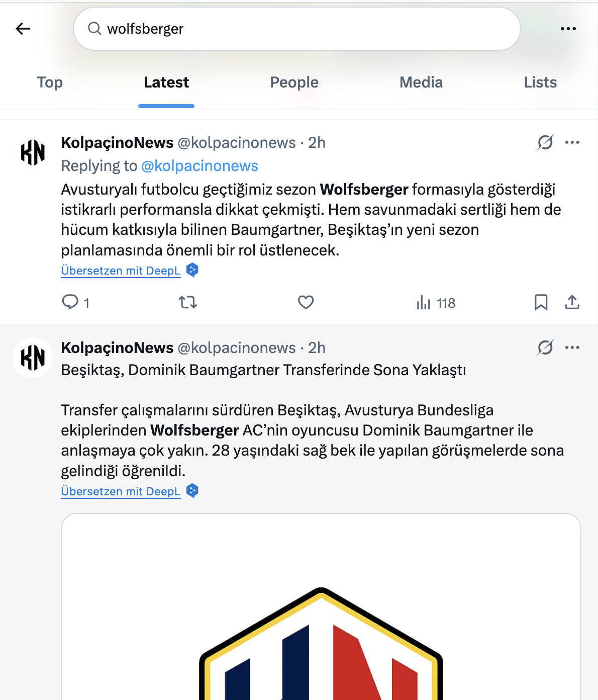
Task: Click Grok icon on first tweet
Action: pos(545,143)
